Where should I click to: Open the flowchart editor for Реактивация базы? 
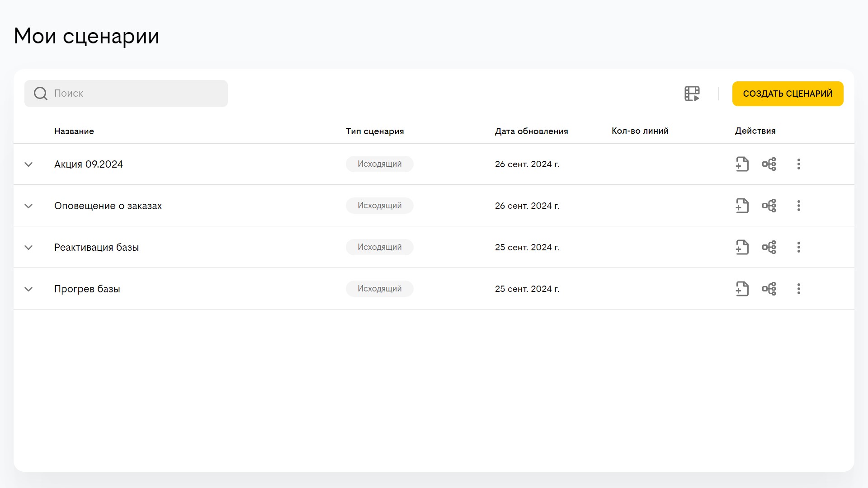click(x=769, y=247)
